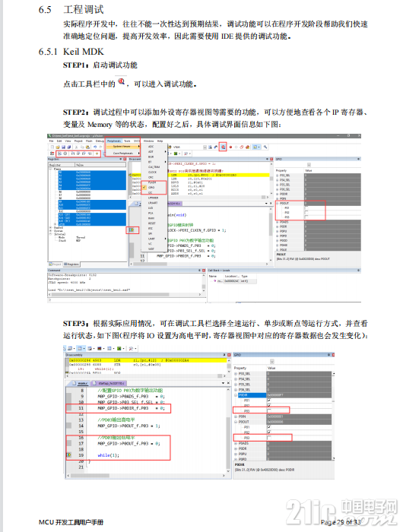This screenshot has width=403, height=532.
Task: Click the Window layout toolbar icon
Action: pos(256,147)
